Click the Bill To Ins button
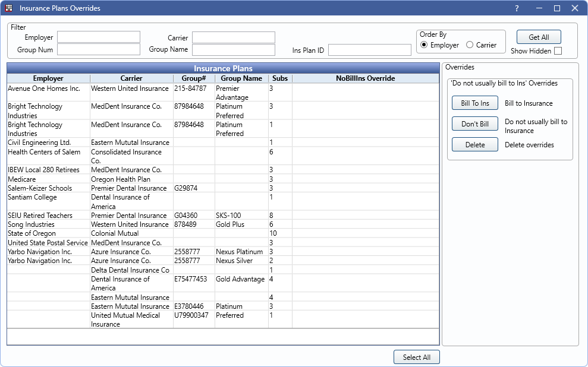 474,103
